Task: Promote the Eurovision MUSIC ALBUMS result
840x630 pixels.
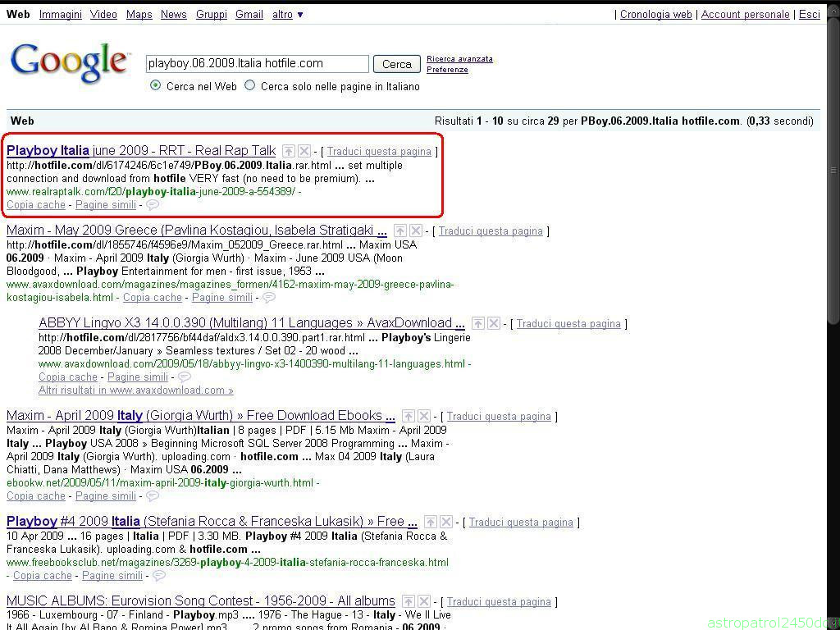Action: pos(409,601)
